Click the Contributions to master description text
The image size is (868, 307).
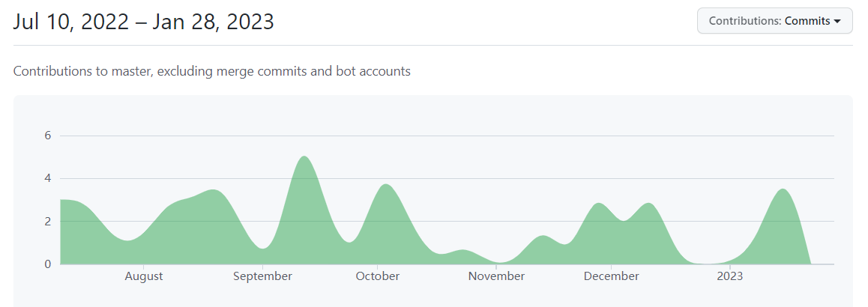click(x=212, y=72)
